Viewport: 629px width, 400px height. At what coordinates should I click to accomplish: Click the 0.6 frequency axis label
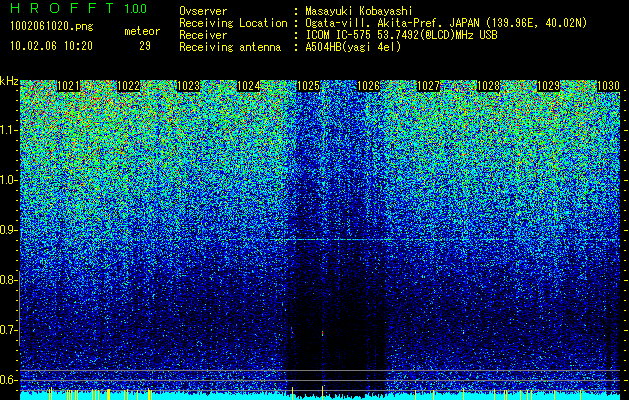[x=8, y=380]
